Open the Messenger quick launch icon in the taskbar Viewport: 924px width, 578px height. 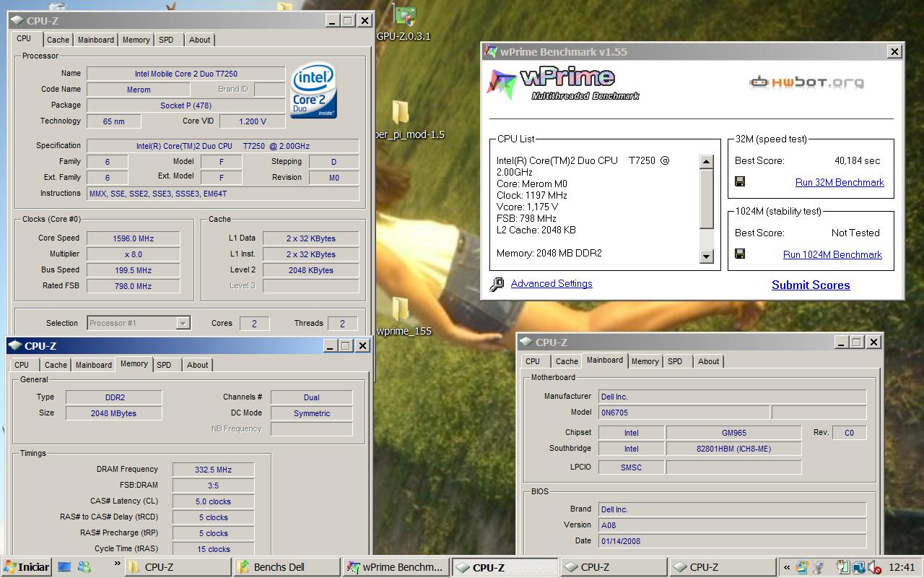click(85, 567)
